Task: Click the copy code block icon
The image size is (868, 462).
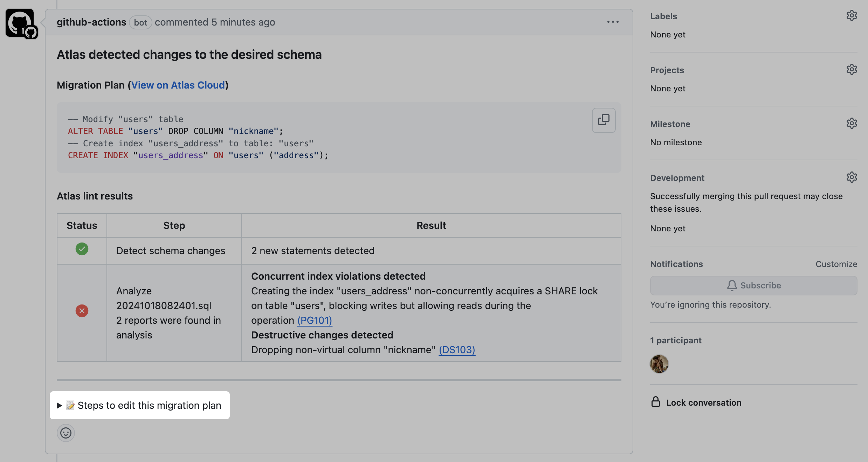Action: click(603, 120)
